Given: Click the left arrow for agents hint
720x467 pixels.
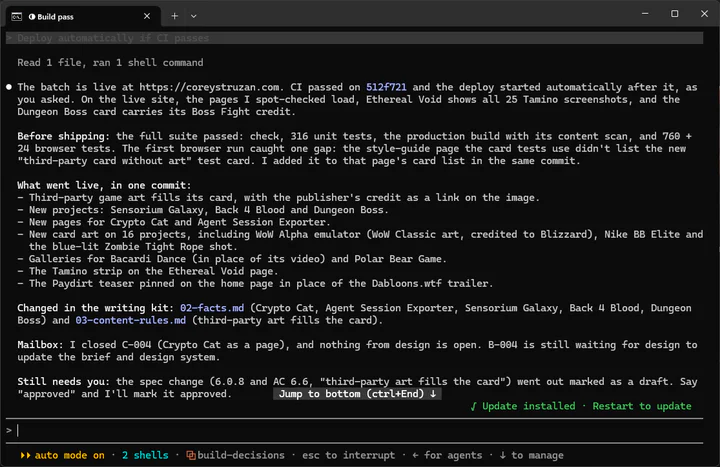Looking at the screenshot, I should coord(447,455).
